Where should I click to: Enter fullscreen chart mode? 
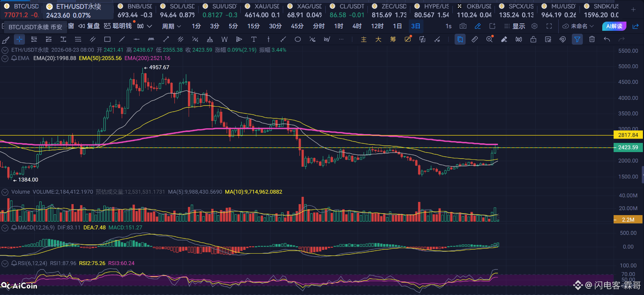(x=549, y=26)
